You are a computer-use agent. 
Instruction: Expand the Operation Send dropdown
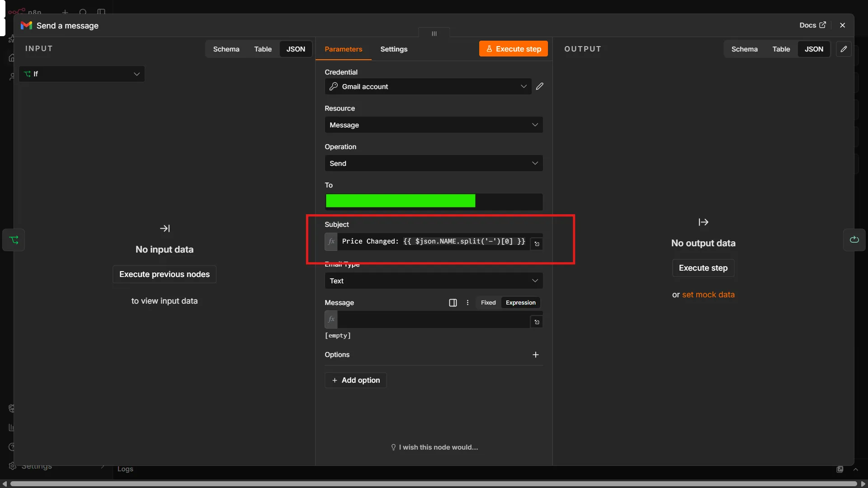[434, 163]
